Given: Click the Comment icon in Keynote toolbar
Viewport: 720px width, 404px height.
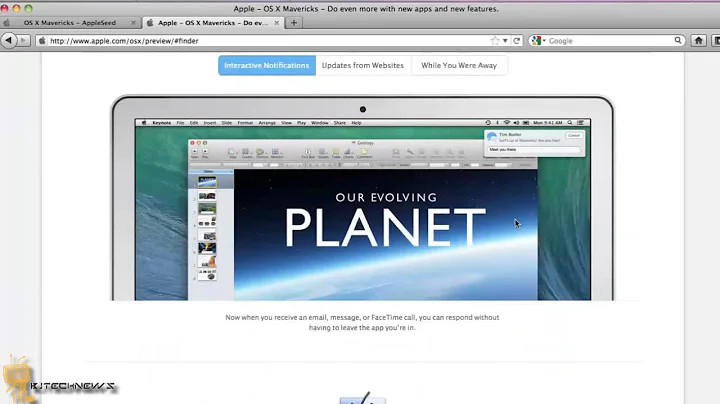Looking at the screenshot, I should 364,153.
